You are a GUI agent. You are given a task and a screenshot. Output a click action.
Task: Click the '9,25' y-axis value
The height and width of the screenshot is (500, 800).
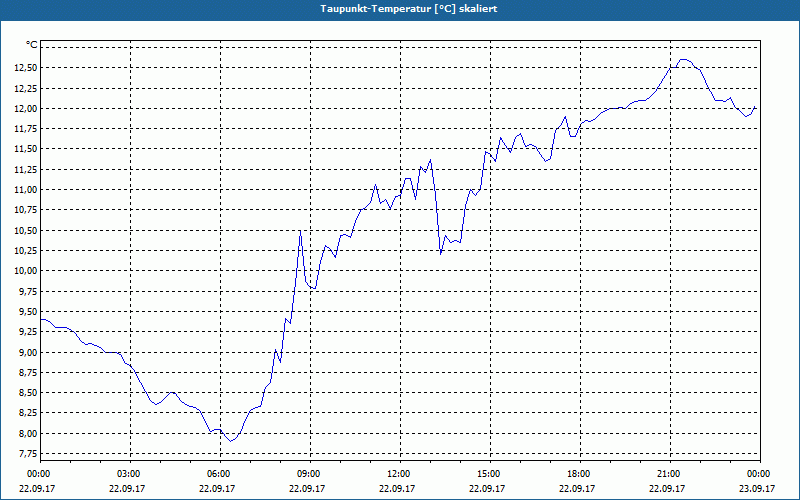[x=28, y=332]
